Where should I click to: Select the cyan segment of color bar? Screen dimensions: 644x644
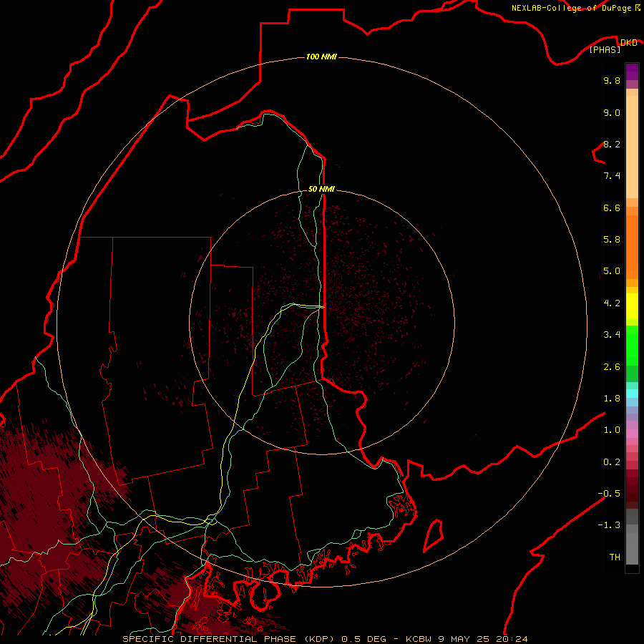coord(632,394)
